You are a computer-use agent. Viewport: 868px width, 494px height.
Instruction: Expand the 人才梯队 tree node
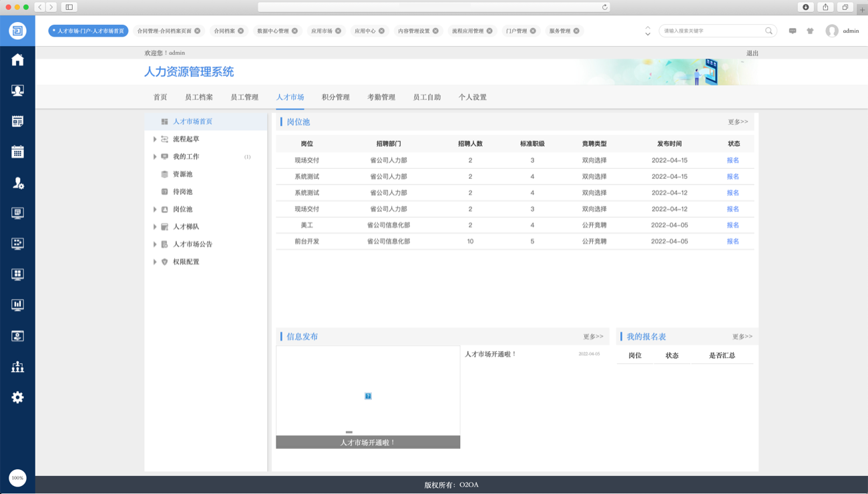[155, 227]
